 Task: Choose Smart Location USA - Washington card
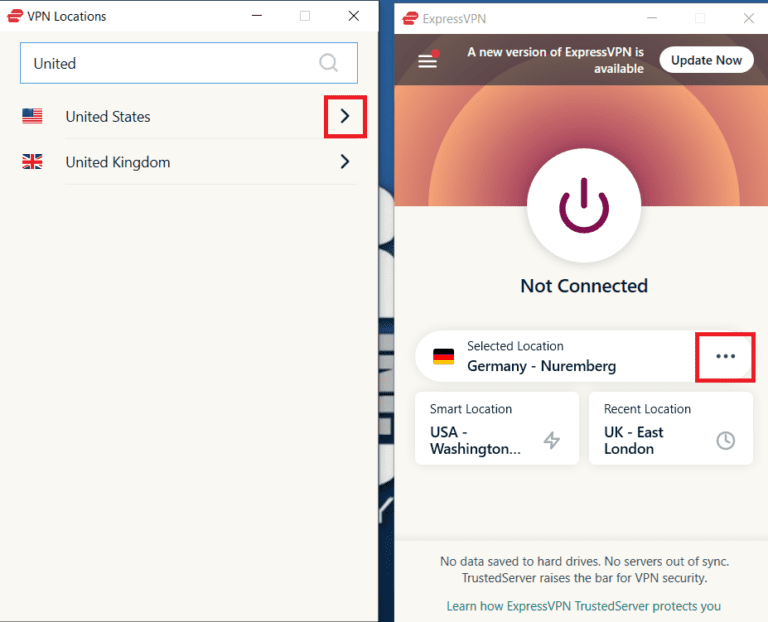click(x=497, y=428)
